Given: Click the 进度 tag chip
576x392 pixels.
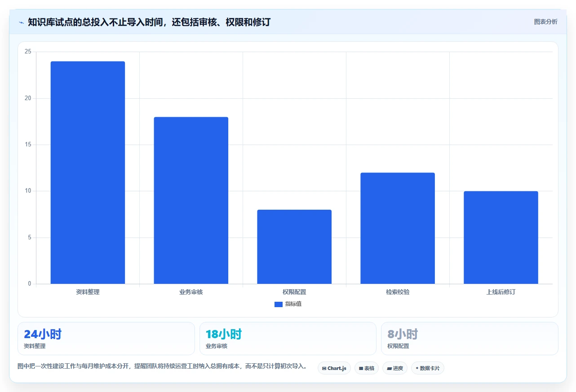Looking at the screenshot, I should (395, 368).
